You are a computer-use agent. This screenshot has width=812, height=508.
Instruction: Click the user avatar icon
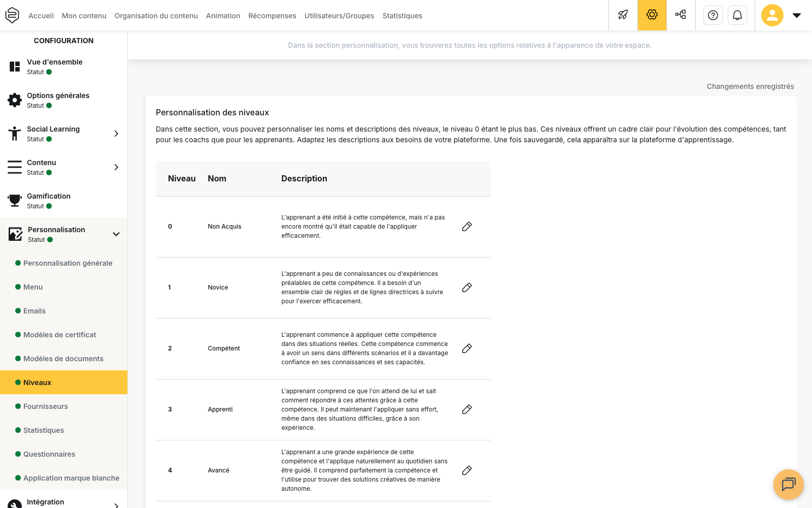tap(772, 15)
